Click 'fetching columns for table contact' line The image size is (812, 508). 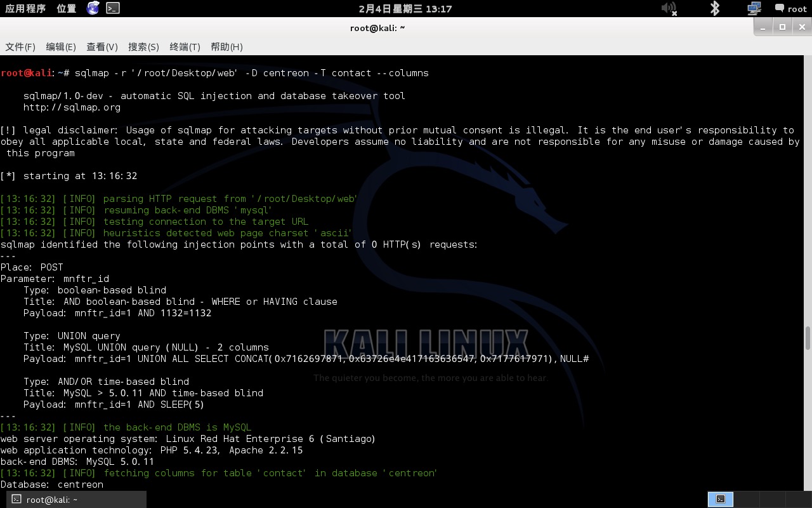[x=219, y=473]
